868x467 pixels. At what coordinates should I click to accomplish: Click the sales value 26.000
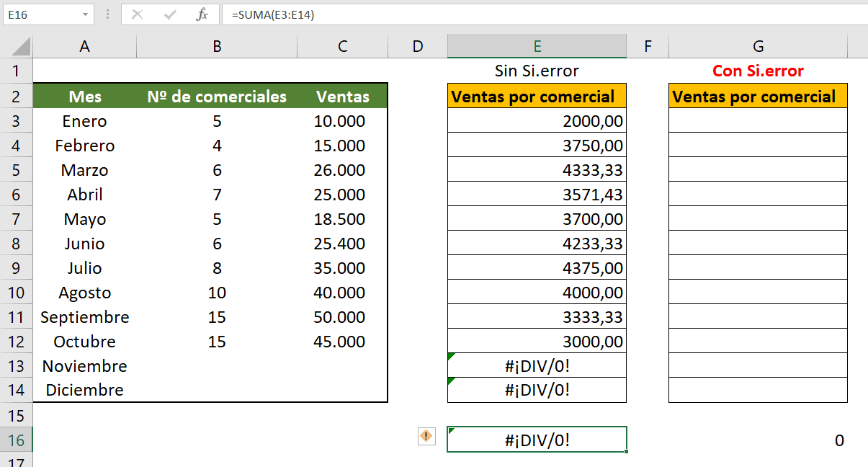(343, 169)
